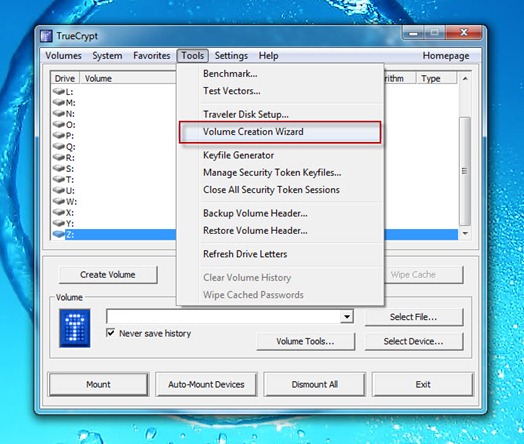Select Manage Security Token Keyfiles...
Viewport: 524px width, 444px height.
(281, 172)
